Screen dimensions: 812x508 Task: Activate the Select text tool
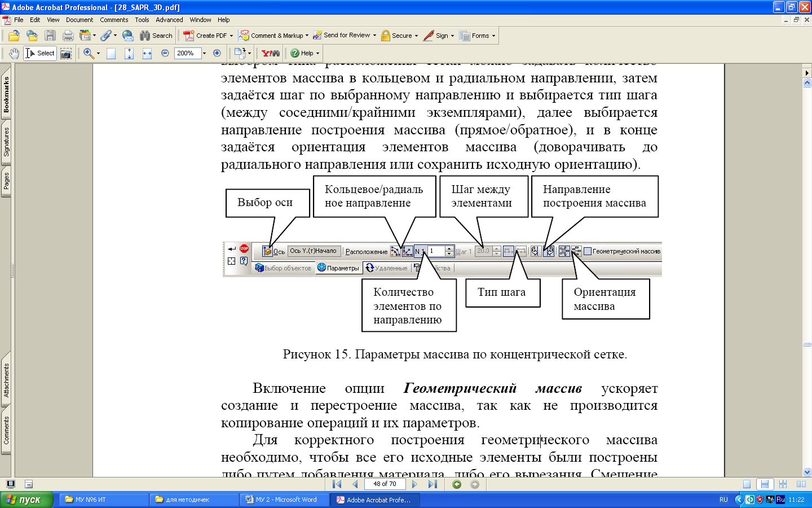click(39, 53)
